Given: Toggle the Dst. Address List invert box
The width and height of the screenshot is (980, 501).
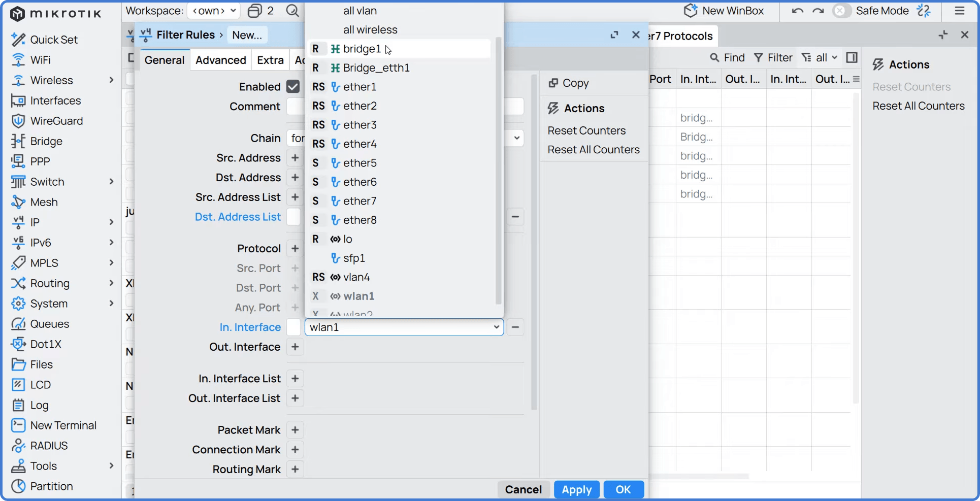Looking at the screenshot, I should point(294,217).
